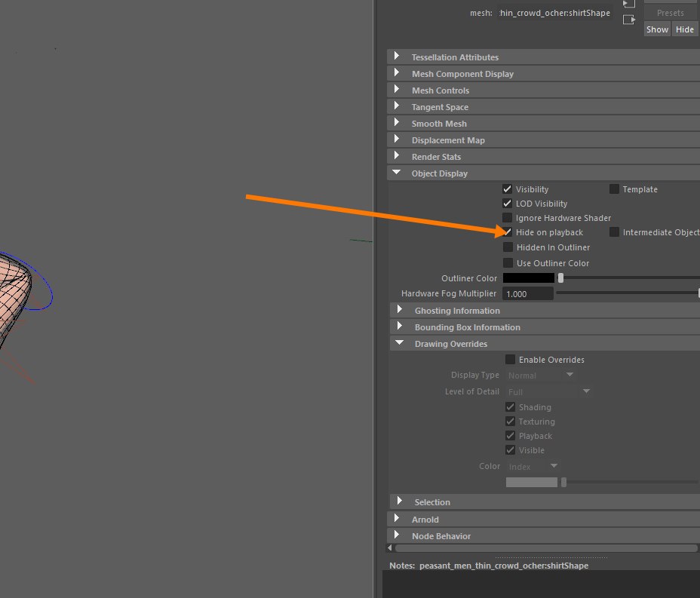Image resolution: width=700 pixels, height=598 pixels.
Task: Click the go to output connection icon
Action: (629, 20)
